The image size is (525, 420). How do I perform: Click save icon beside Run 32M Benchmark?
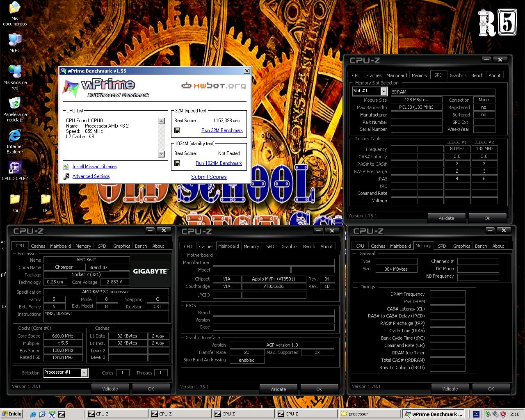coord(177,130)
